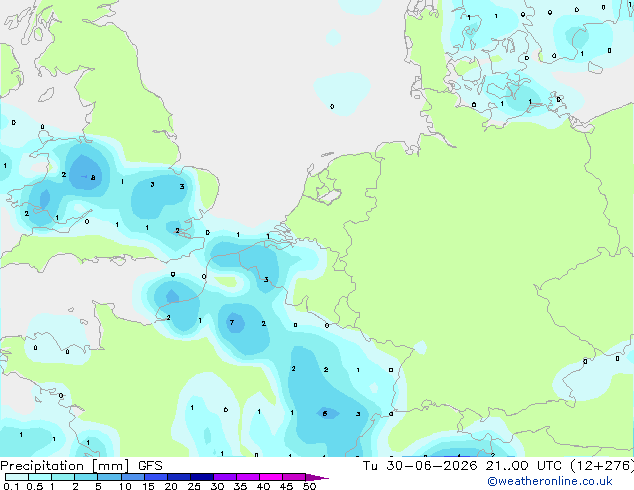Click legend scale label "0.1"
This screenshot has width=634, height=490.
tap(11, 486)
